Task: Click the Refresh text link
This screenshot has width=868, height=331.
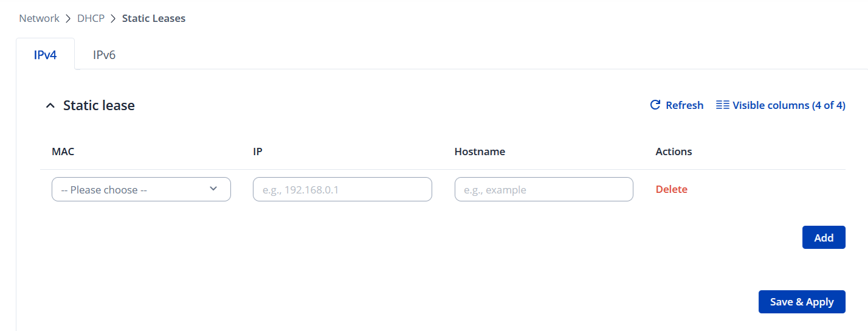Action: click(684, 105)
